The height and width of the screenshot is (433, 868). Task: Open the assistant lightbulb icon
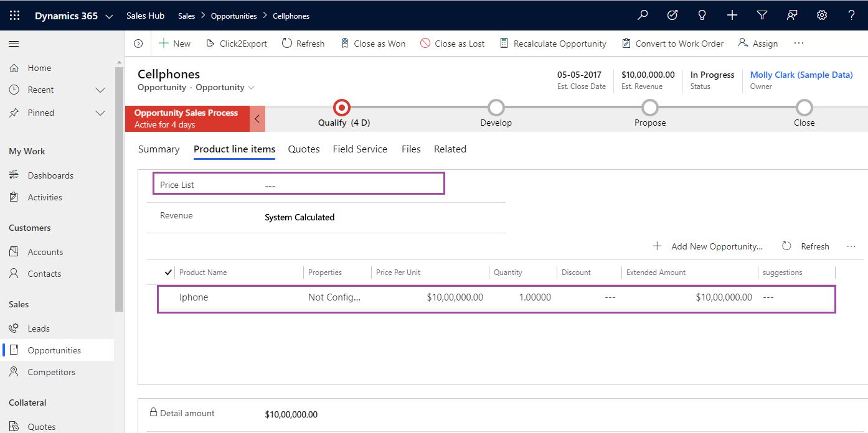(702, 16)
